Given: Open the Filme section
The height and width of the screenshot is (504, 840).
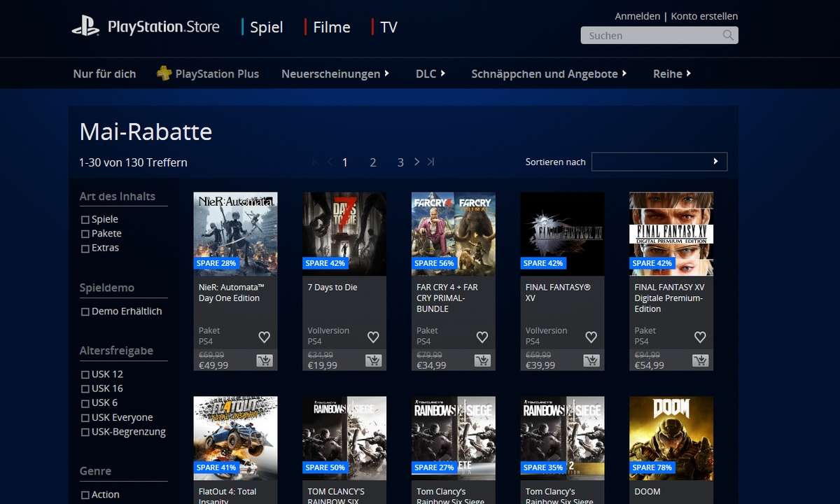Looking at the screenshot, I should (x=332, y=27).
